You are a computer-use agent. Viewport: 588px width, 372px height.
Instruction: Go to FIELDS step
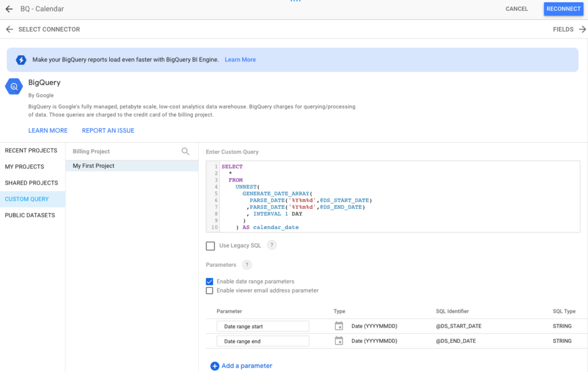[x=563, y=29]
